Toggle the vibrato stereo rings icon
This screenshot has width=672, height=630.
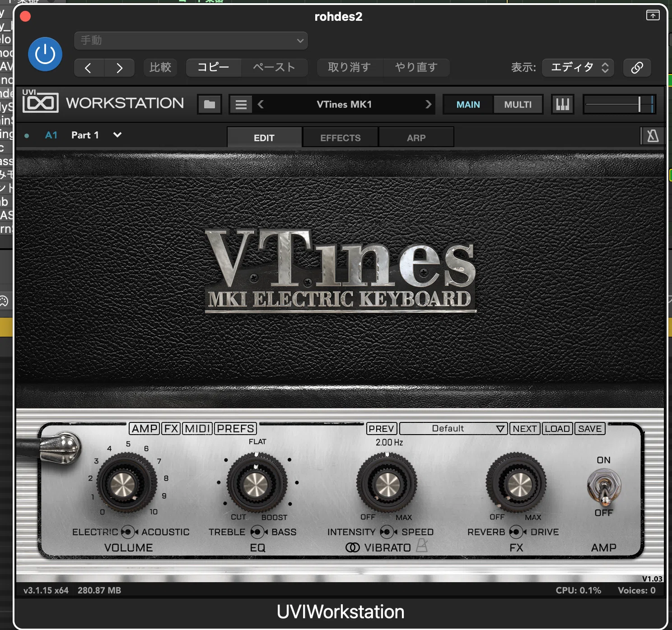tap(353, 547)
